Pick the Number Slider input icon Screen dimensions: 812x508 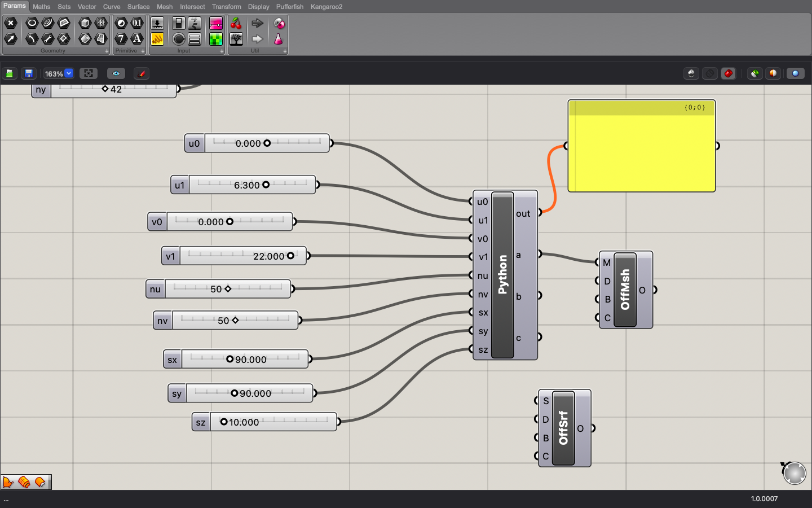(157, 23)
